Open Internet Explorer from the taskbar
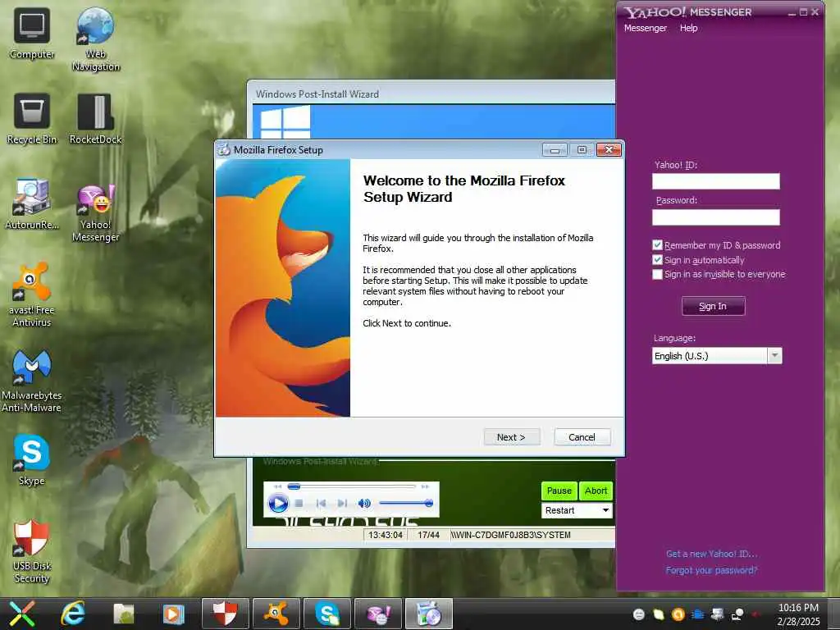 (73, 614)
